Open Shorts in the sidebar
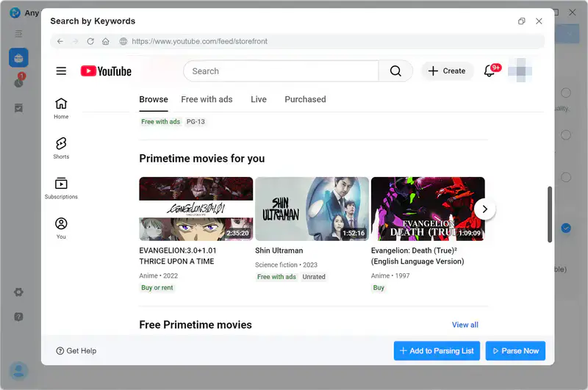 tap(61, 148)
